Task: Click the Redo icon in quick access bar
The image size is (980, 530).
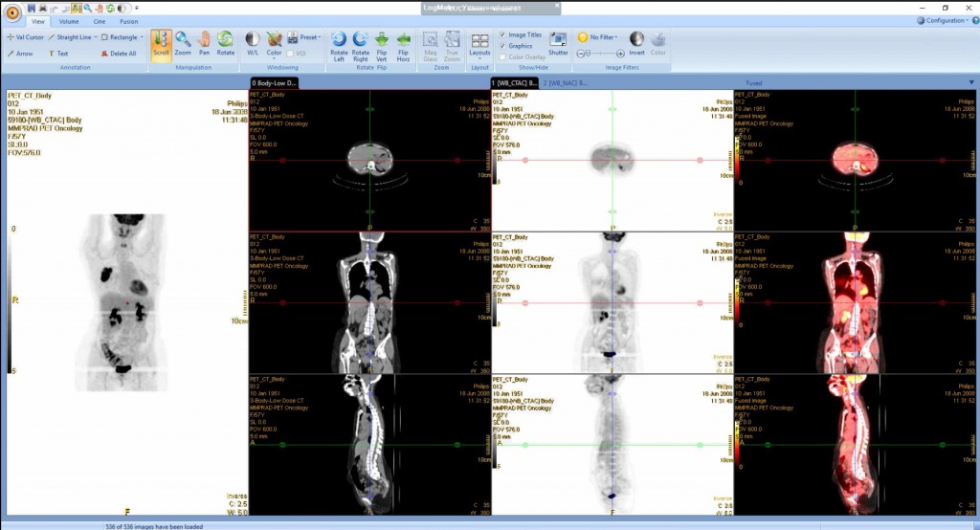Action: coord(65,9)
